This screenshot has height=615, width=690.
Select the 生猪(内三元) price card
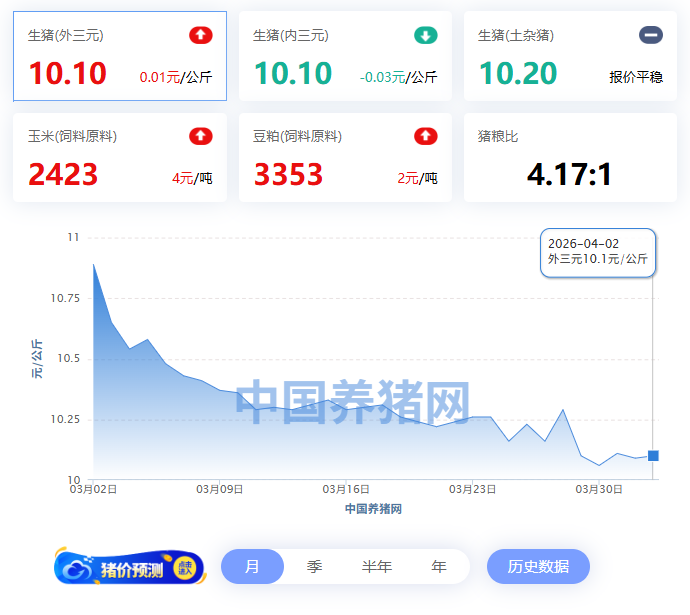point(345,57)
